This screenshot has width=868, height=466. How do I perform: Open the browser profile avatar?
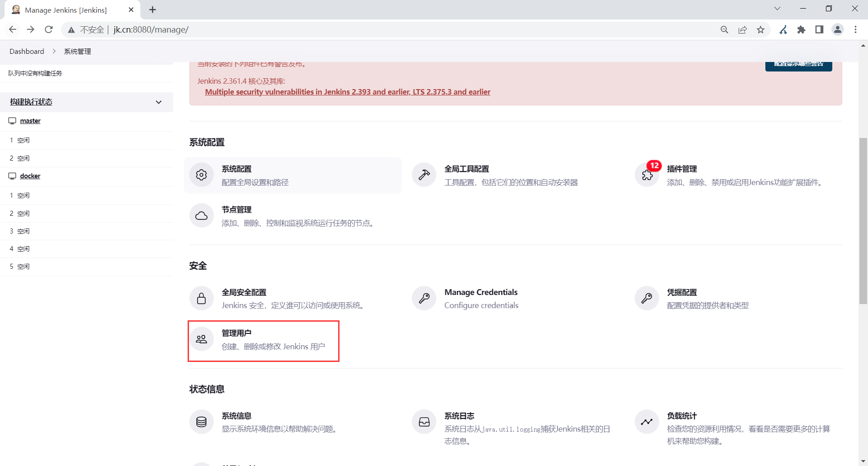[x=838, y=29]
